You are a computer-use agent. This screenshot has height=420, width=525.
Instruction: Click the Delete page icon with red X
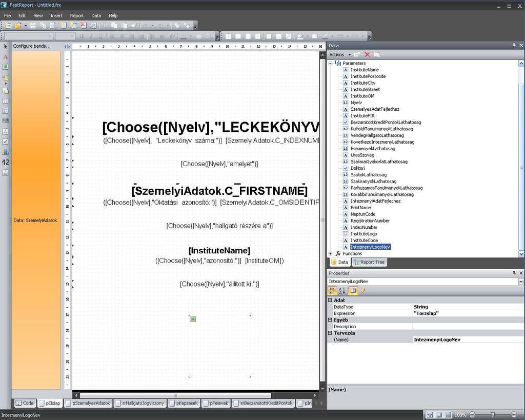tap(84, 26)
